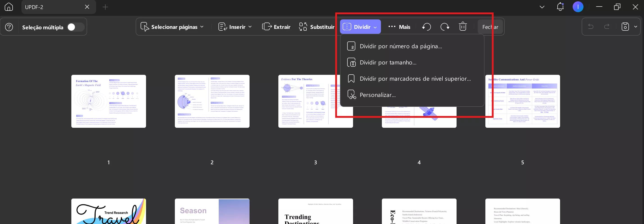Open the notifications bell
The width and height of the screenshot is (644, 224).
(560, 7)
